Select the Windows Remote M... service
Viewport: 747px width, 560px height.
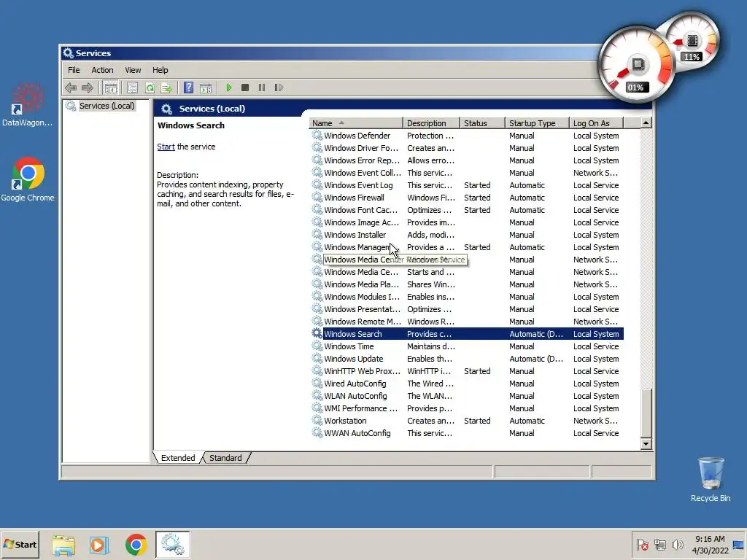[x=466, y=322]
